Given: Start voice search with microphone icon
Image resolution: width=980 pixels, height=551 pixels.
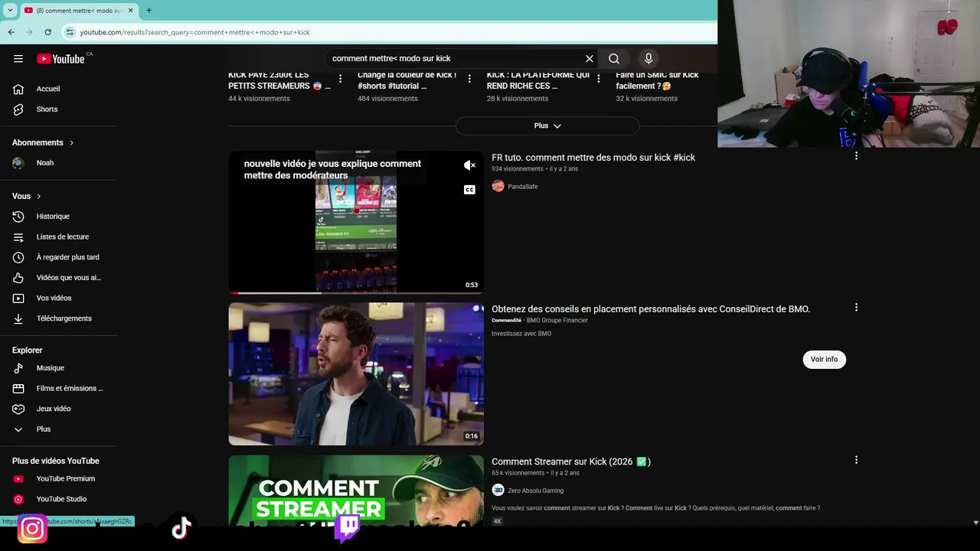Looking at the screenshot, I should pos(648,58).
